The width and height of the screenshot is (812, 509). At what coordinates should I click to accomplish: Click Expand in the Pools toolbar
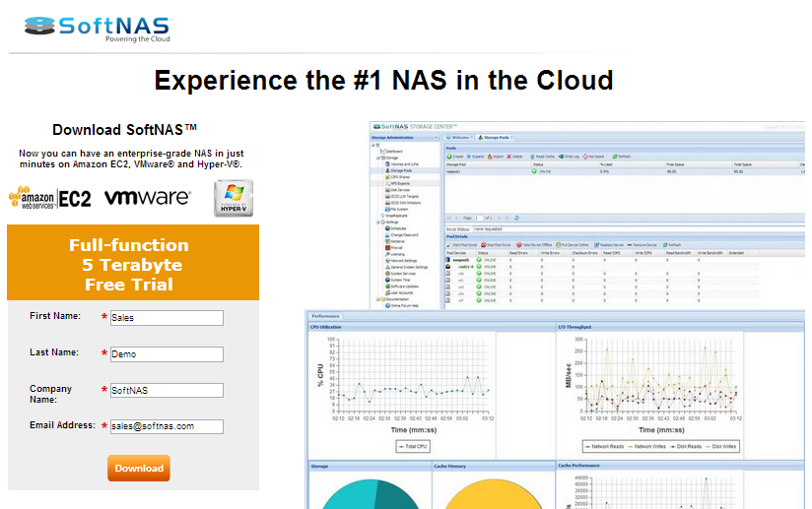point(475,157)
